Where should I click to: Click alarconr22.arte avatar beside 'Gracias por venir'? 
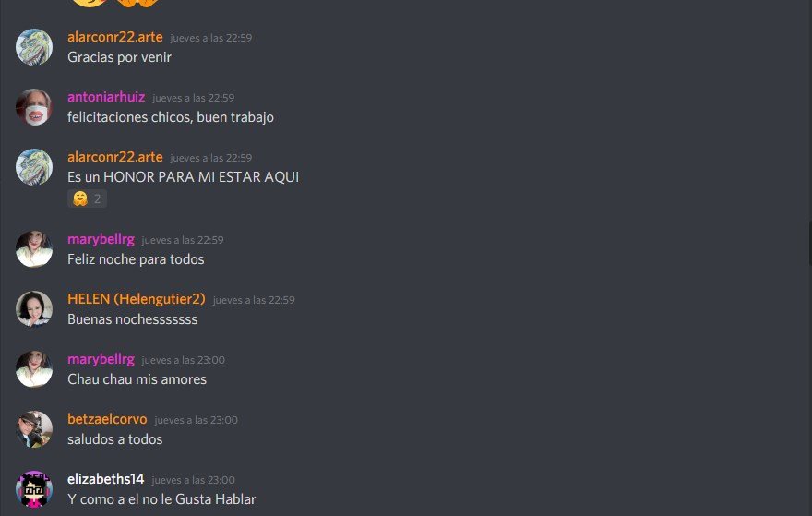[34, 47]
